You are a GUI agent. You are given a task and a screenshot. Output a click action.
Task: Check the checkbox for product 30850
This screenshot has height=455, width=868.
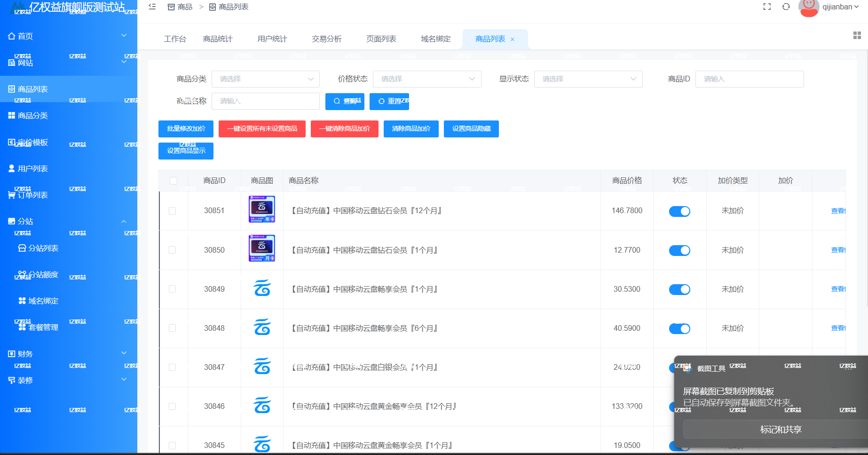click(x=174, y=250)
